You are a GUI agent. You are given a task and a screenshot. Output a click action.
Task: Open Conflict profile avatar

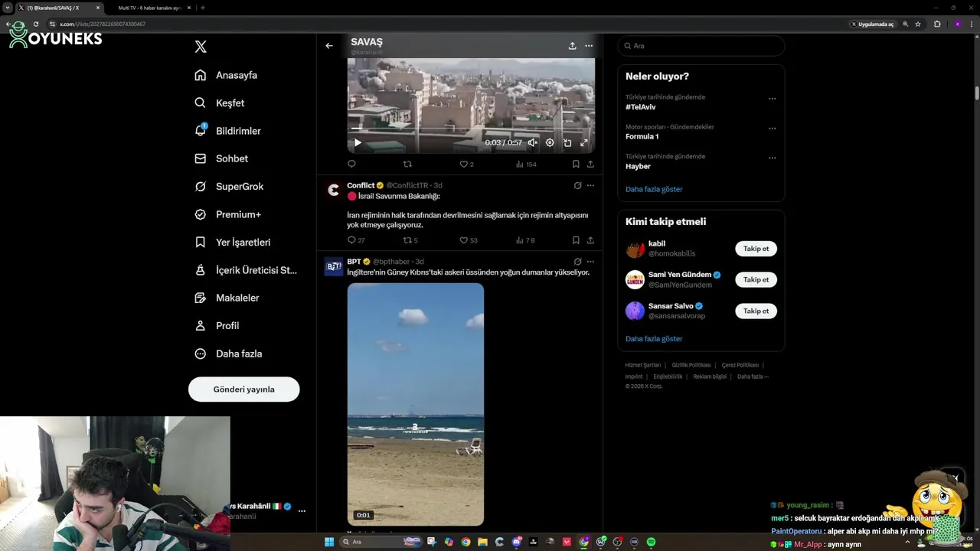tap(333, 191)
